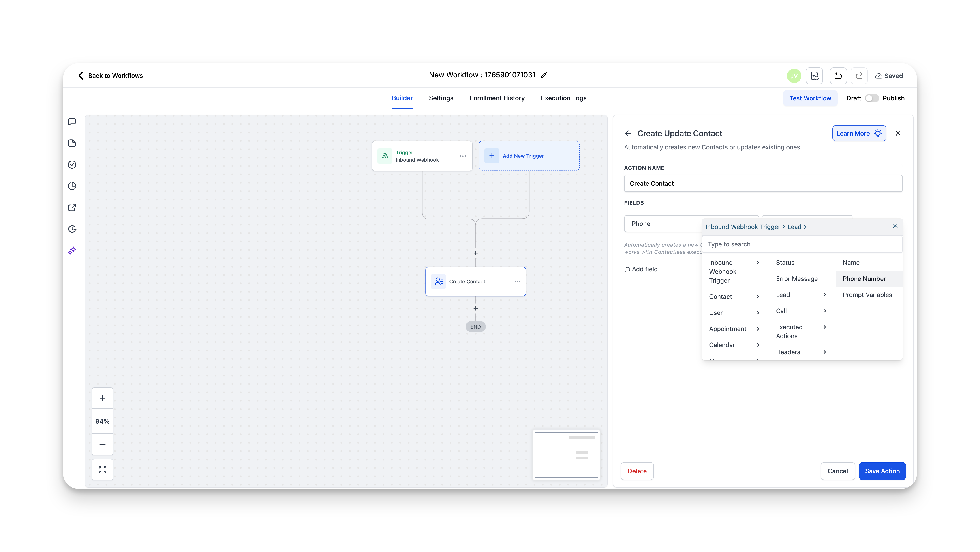
Task: Open the AI sparkle icon in left sidebar
Action: tap(72, 251)
